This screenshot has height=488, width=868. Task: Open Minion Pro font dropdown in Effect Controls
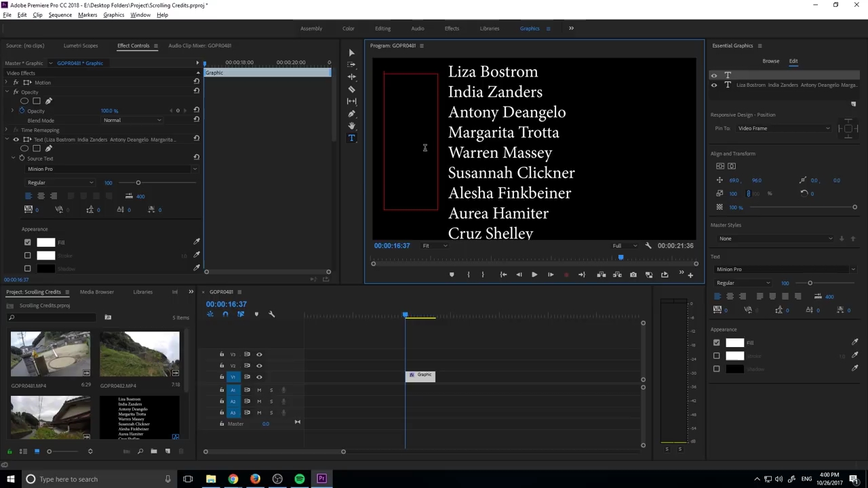111,169
